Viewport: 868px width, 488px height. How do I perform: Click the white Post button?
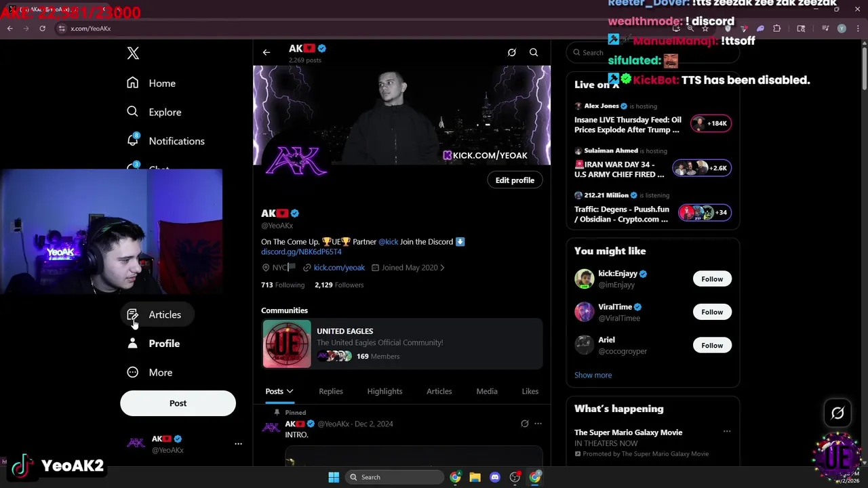[x=178, y=403]
